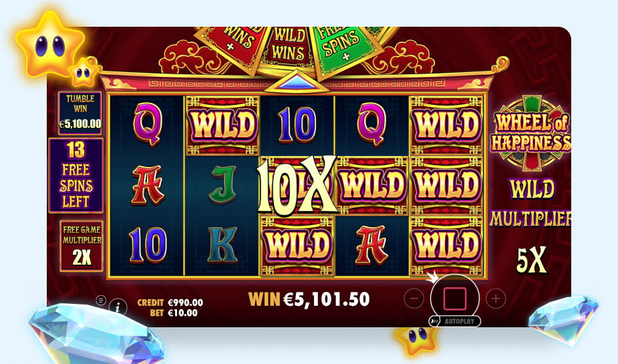The width and height of the screenshot is (618, 364).
Task: Click the blue 10 in bottom-left
Action: pos(148,244)
